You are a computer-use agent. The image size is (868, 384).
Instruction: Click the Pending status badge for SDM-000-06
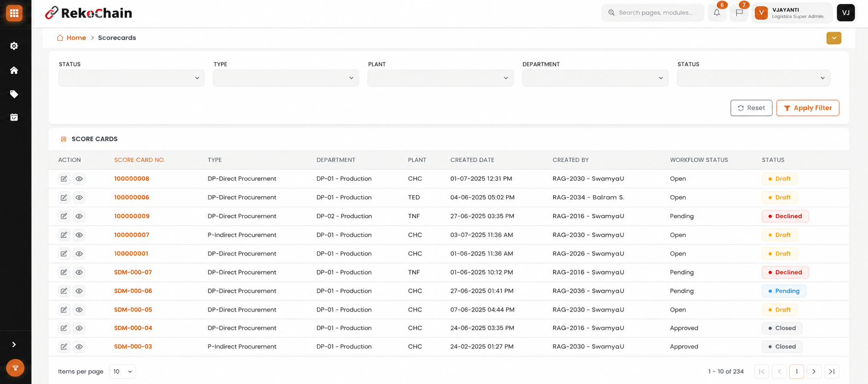(784, 291)
